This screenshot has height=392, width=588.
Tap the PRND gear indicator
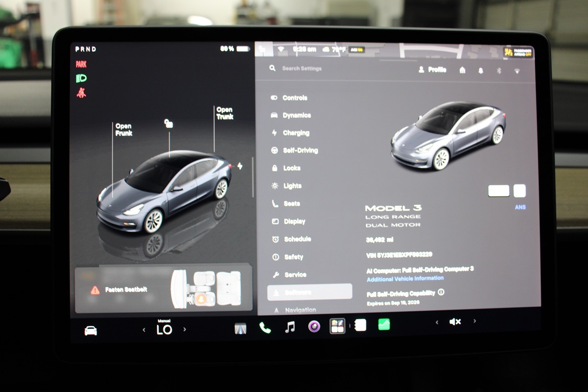point(86,49)
